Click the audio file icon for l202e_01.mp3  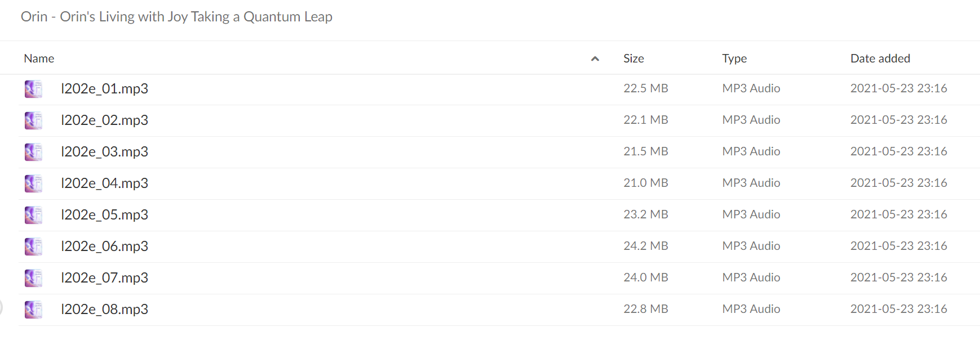coord(33,89)
